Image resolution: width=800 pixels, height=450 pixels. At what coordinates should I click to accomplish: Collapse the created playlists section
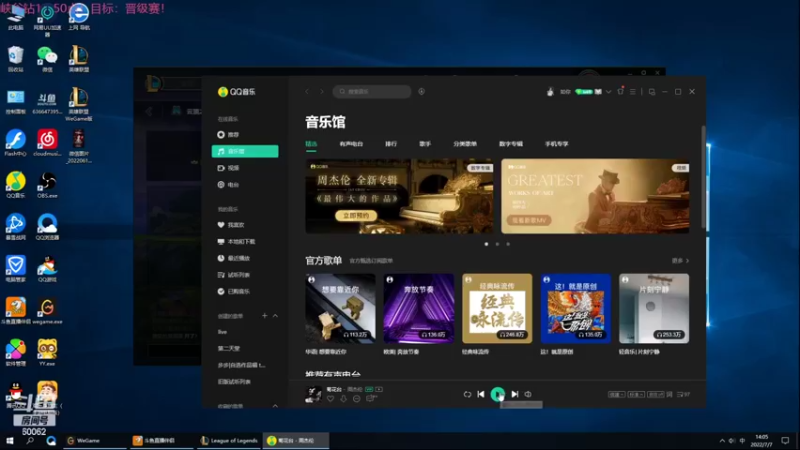(276, 316)
